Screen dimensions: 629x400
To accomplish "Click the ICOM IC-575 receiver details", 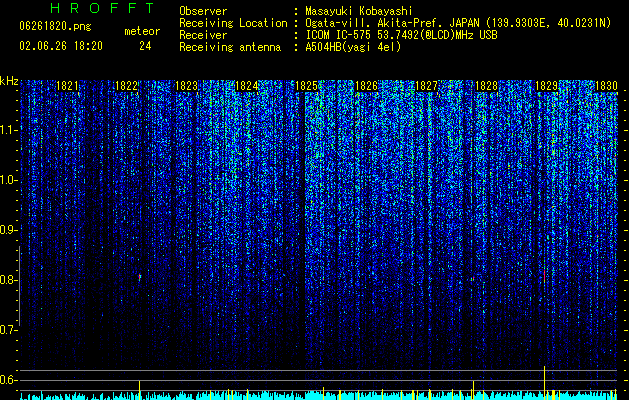I will tap(401, 35).
